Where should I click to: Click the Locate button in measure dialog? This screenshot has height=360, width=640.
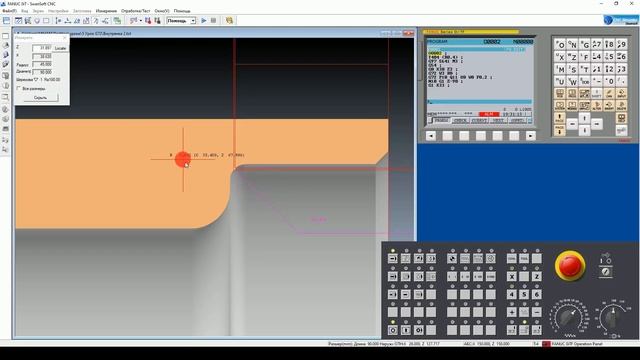click(x=60, y=48)
